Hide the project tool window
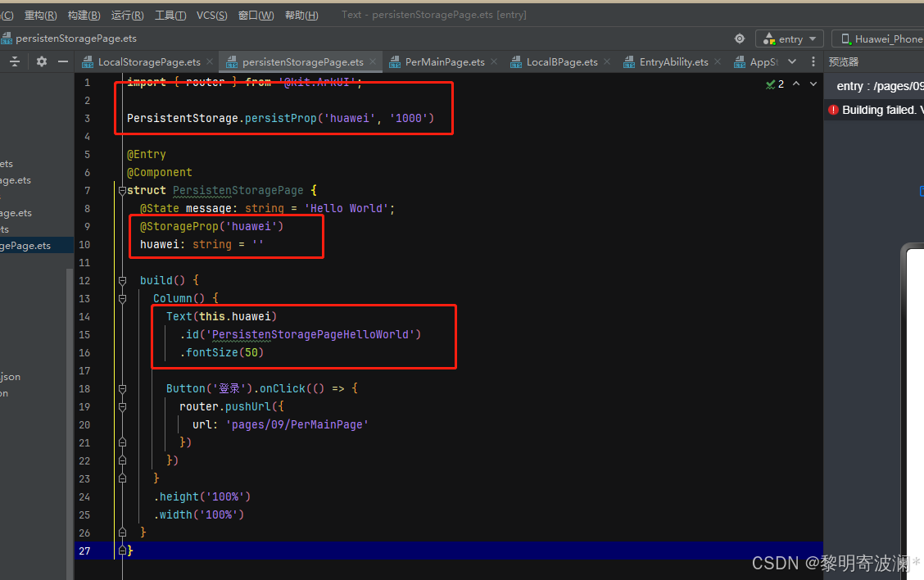Image resolution: width=924 pixels, height=580 pixels. click(x=62, y=61)
